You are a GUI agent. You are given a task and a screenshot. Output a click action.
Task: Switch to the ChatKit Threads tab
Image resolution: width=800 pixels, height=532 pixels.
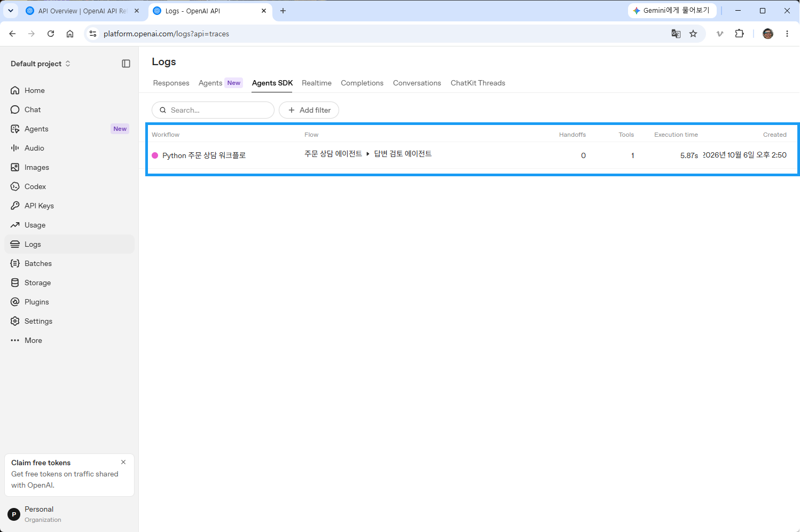pos(478,83)
